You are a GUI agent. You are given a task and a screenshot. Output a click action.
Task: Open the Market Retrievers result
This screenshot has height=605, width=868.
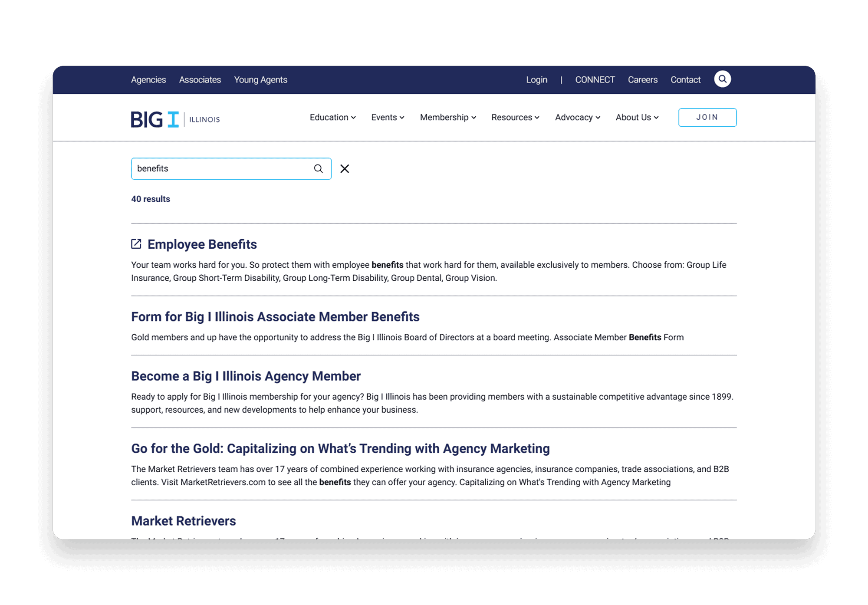click(x=184, y=521)
